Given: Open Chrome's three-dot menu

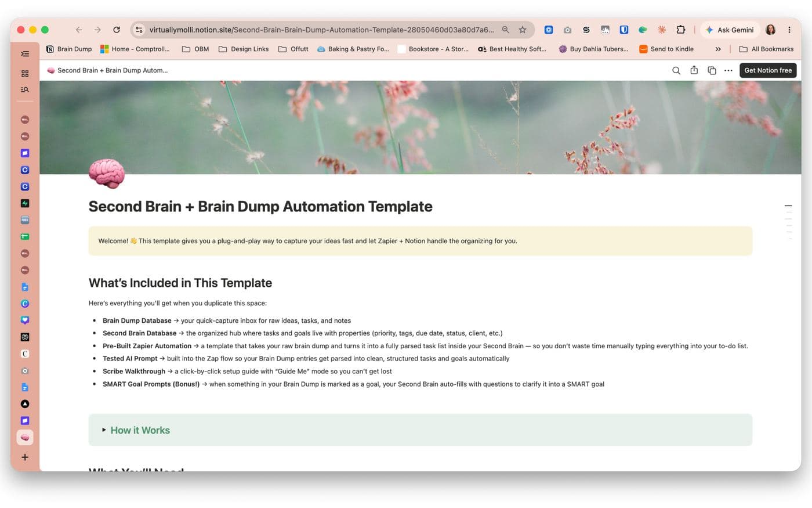Looking at the screenshot, I should pos(789,30).
